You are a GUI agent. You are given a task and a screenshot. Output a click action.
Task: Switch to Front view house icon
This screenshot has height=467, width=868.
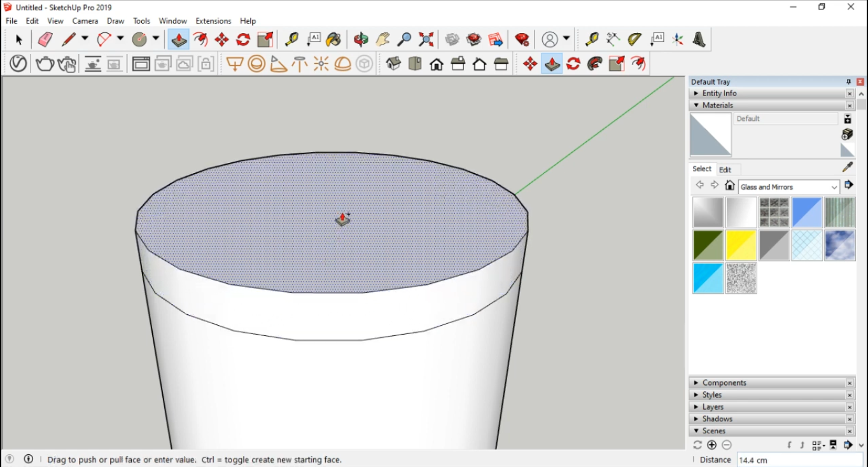(x=437, y=64)
